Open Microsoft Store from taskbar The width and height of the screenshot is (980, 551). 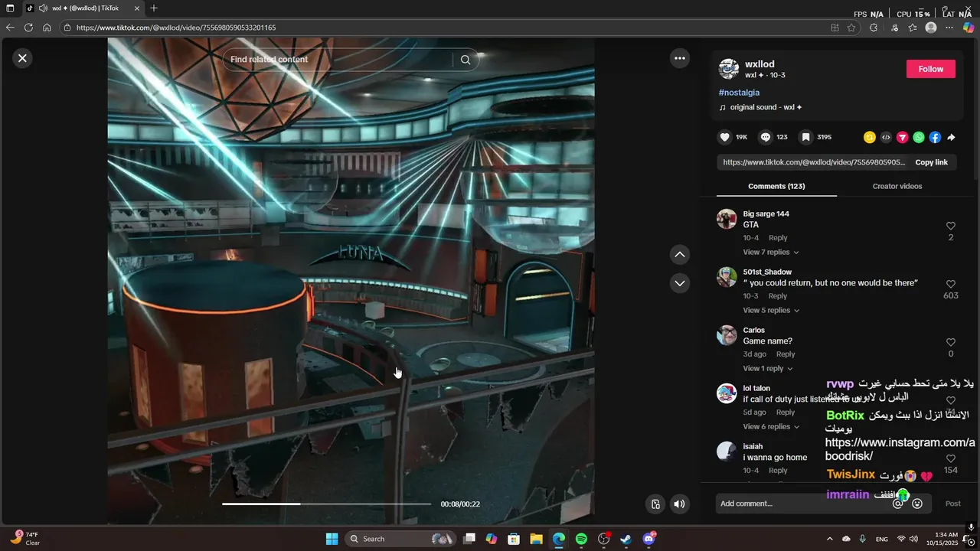point(514,539)
